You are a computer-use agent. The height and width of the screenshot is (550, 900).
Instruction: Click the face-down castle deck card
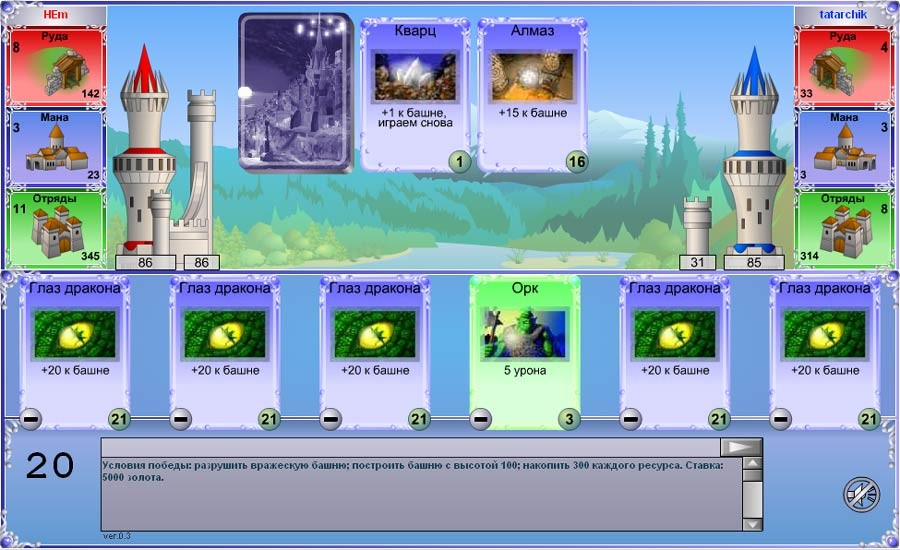(296, 92)
